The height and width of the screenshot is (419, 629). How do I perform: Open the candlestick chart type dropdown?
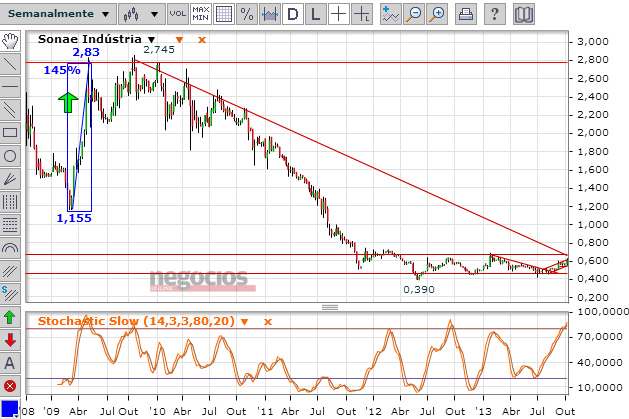142,14
